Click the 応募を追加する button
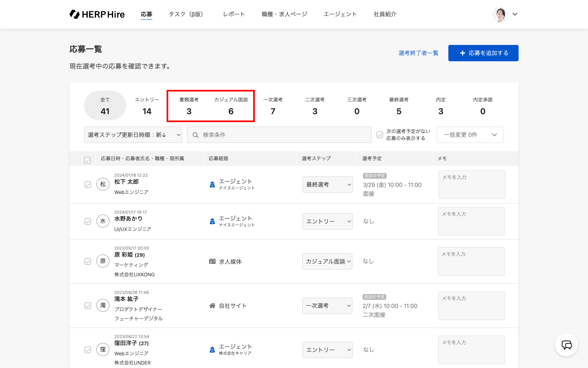Image resolution: width=588 pixels, height=368 pixels. pyautogui.click(x=483, y=53)
